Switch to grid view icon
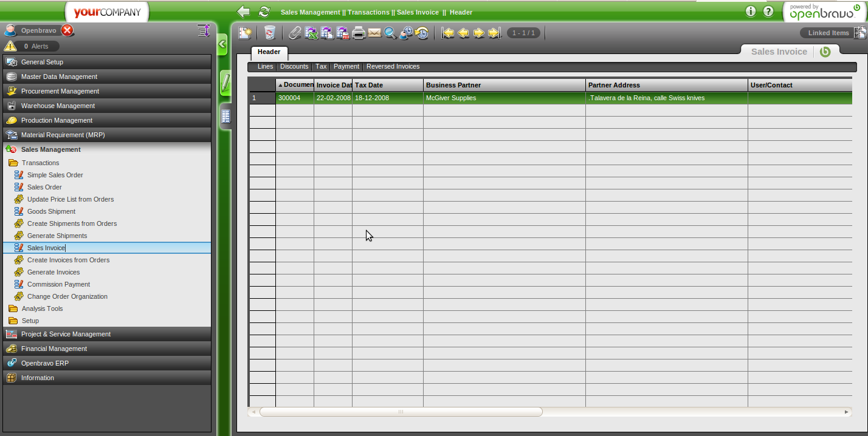Viewport: 868px width, 436px height. [226, 116]
